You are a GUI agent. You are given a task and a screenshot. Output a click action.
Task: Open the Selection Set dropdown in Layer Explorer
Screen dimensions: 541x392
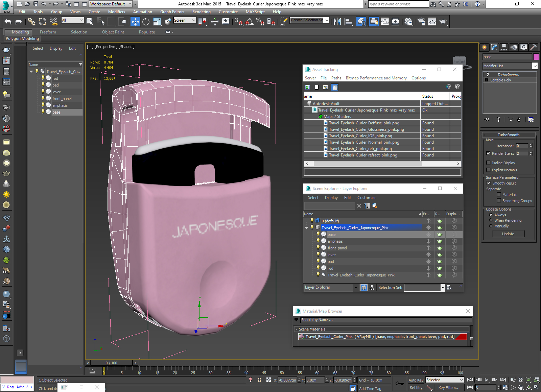[x=443, y=288]
